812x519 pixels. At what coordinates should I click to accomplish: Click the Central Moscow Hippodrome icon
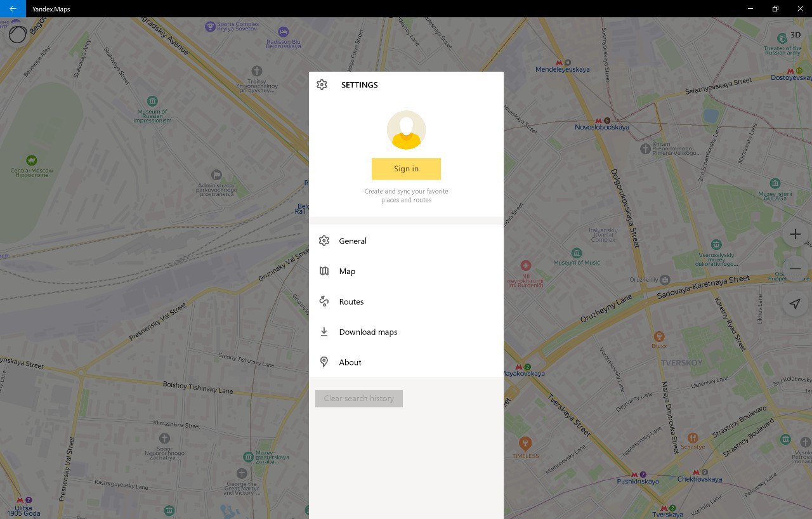tap(31, 160)
